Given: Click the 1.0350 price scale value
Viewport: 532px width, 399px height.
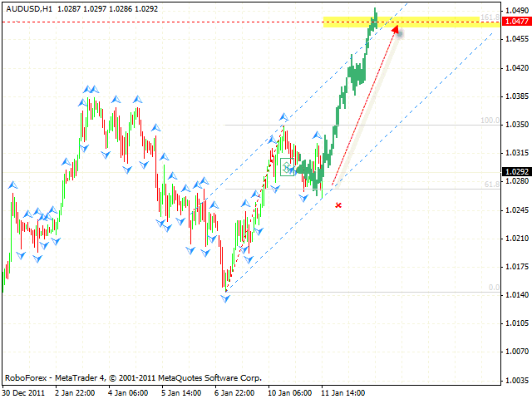Looking at the screenshot, I should [x=516, y=125].
